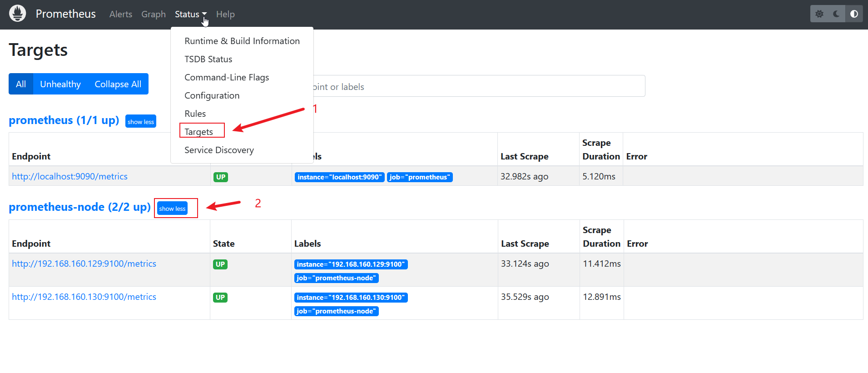Select Targets in Status menu
Image resolution: width=868 pixels, height=373 pixels.
[199, 132]
